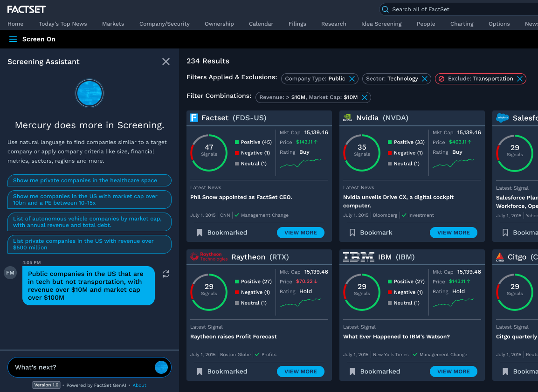
Task: Open the Ownership menu
Action: pyautogui.click(x=219, y=24)
